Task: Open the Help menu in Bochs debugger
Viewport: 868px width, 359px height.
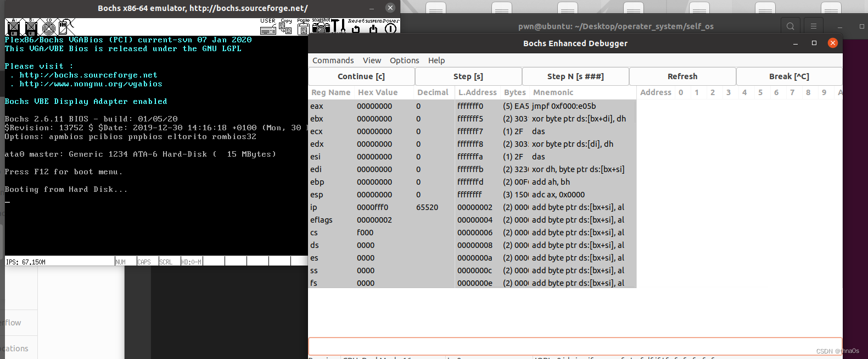Action: (x=436, y=60)
